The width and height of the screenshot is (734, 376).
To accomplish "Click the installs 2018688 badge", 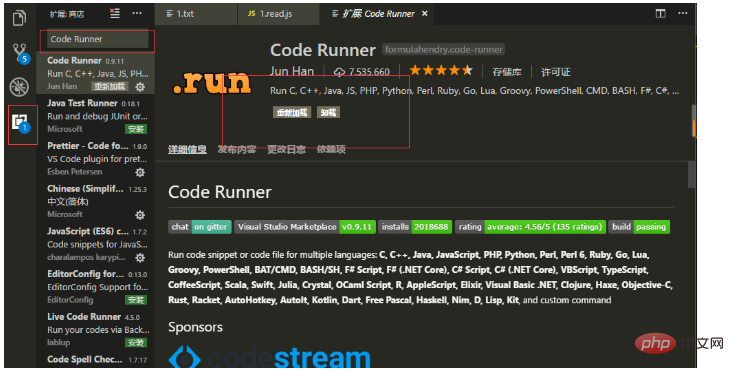I will (x=415, y=227).
